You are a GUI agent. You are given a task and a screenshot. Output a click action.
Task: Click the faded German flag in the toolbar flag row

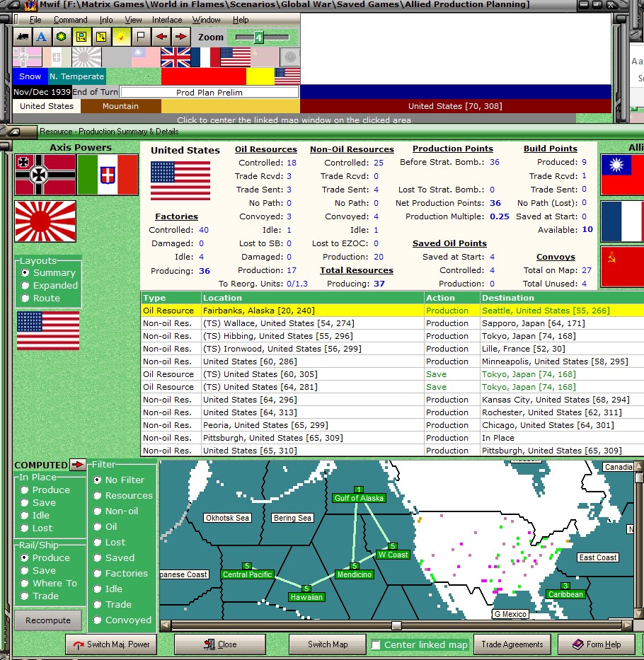(28, 57)
